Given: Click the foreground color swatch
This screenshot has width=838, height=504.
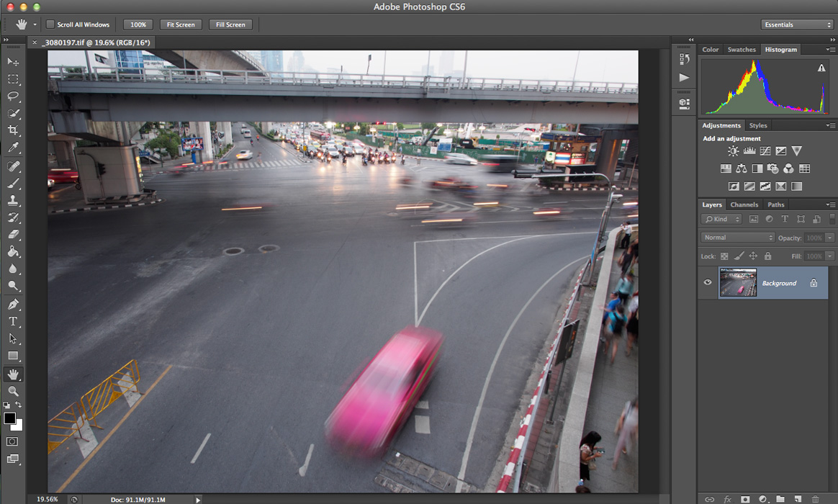Looking at the screenshot, I should click(10, 418).
